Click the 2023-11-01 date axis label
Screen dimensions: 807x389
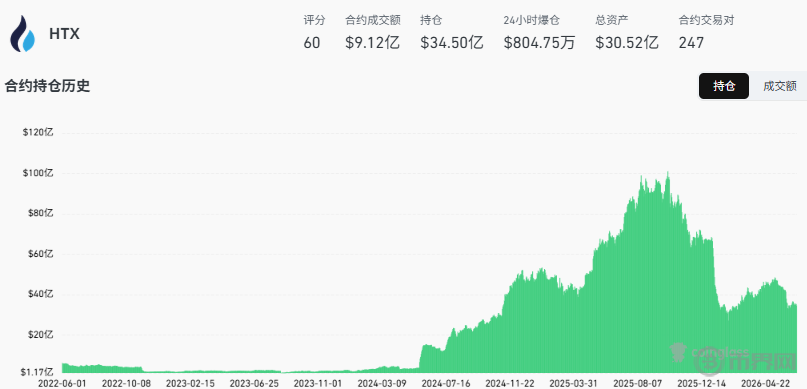click(x=319, y=384)
